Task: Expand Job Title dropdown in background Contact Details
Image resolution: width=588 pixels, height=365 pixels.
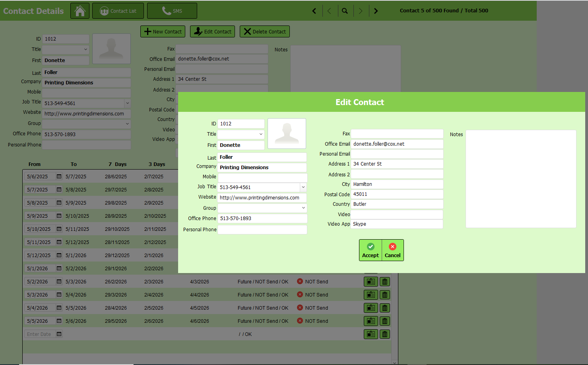Action: pyautogui.click(x=128, y=103)
